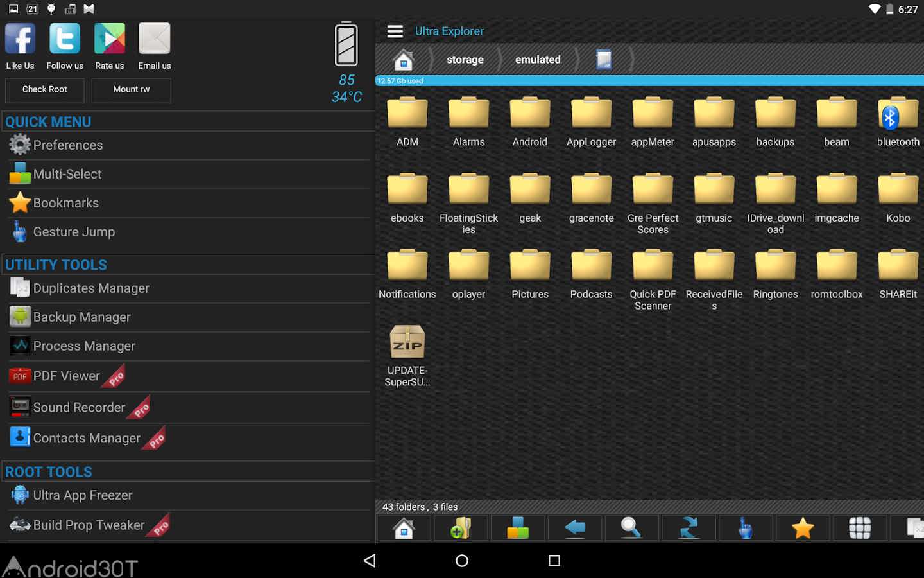The width and height of the screenshot is (924, 578).
Task: Tap the multi-select cubes toolbar icon
Action: click(518, 528)
